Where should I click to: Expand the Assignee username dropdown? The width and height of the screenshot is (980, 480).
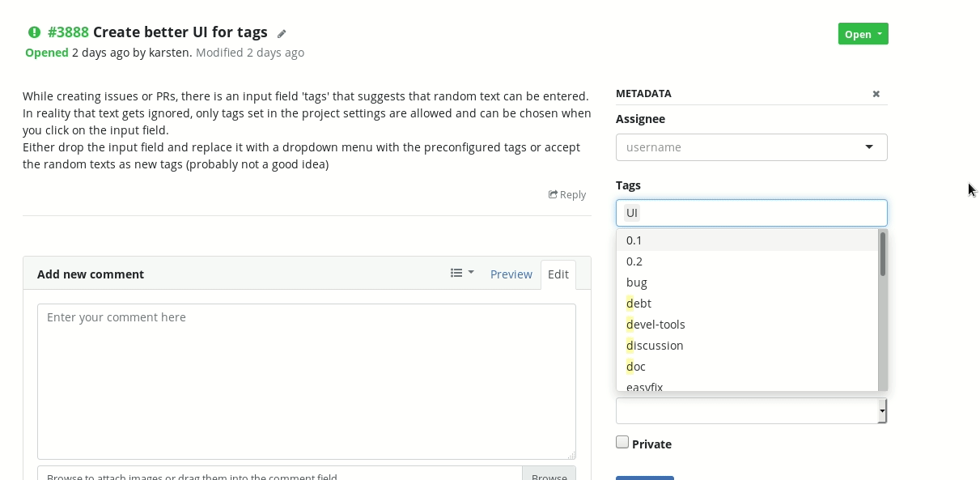[x=752, y=147]
